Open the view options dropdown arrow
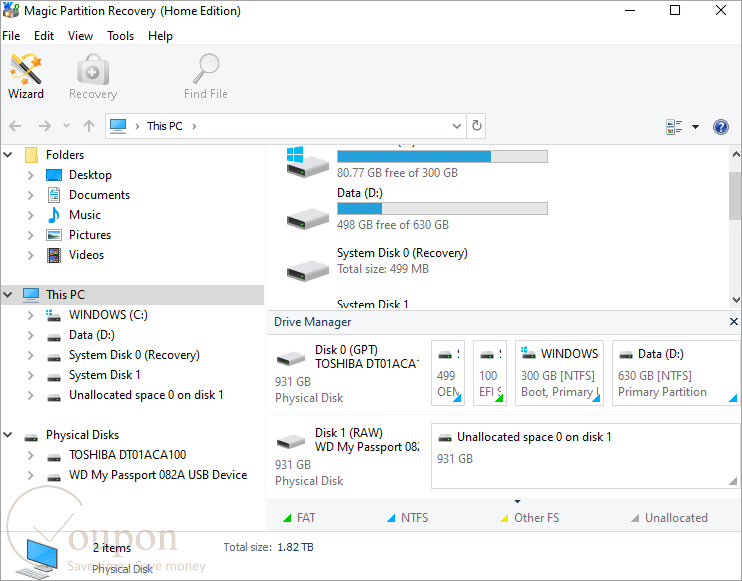The width and height of the screenshot is (742, 581). pyautogui.click(x=695, y=126)
